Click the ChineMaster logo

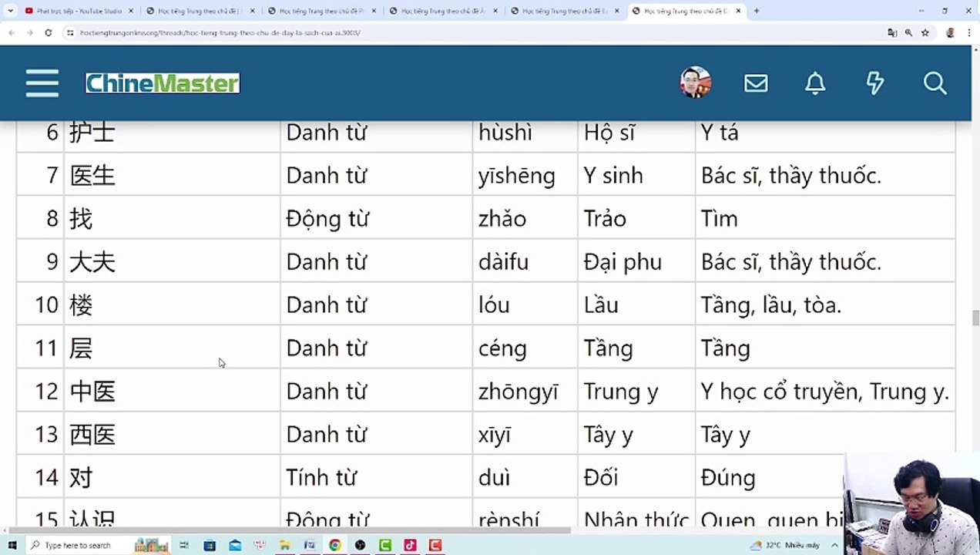pos(163,83)
